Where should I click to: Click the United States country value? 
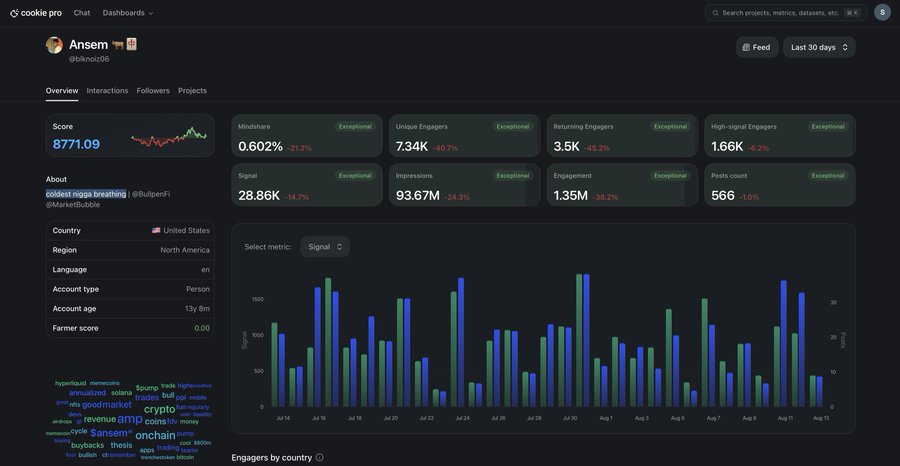coord(181,230)
